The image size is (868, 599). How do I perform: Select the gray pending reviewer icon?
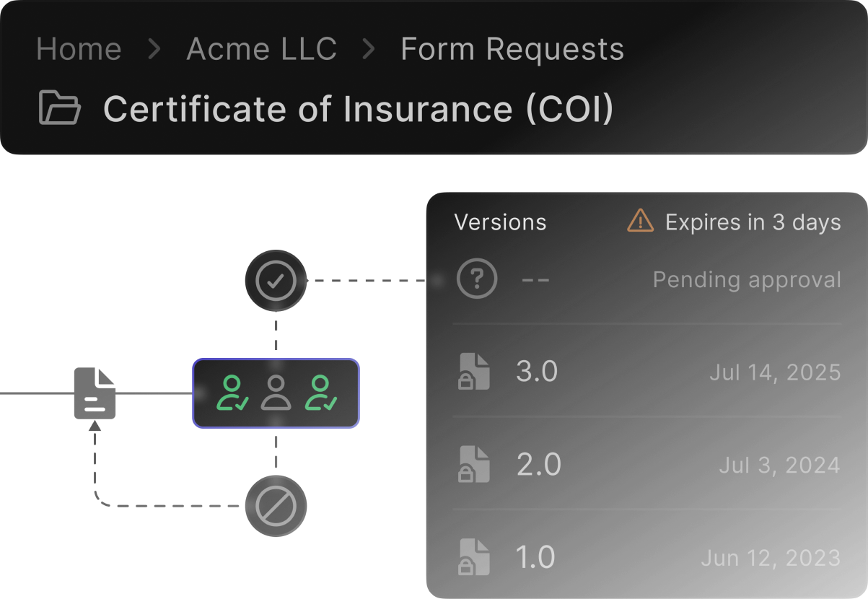[275, 393]
